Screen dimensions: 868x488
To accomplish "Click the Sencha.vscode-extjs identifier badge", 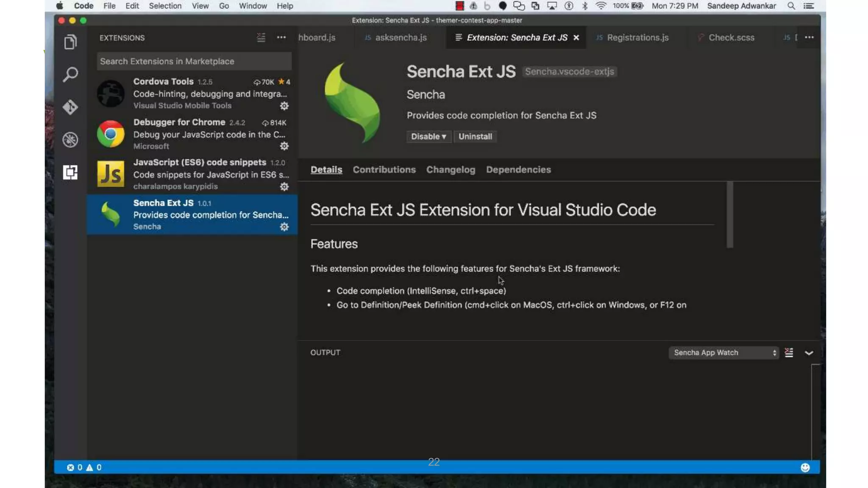I will 569,72.
